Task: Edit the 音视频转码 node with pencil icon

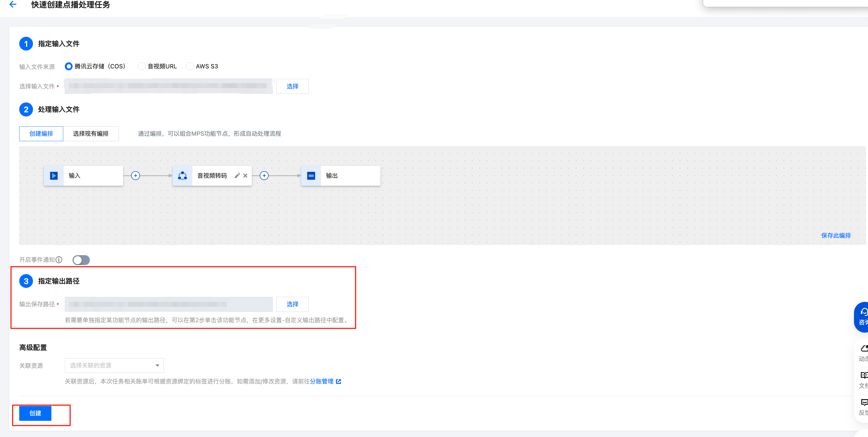Action: click(x=237, y=176)
